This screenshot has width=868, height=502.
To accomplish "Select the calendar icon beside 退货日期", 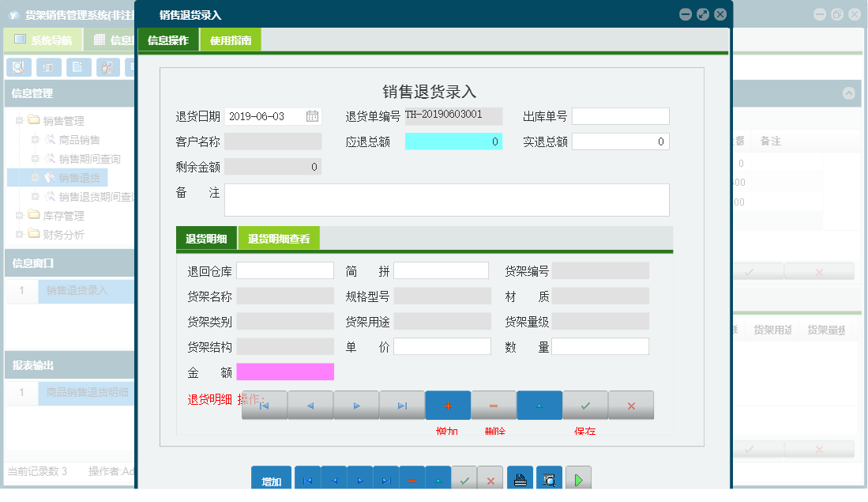I will (313, 115).
